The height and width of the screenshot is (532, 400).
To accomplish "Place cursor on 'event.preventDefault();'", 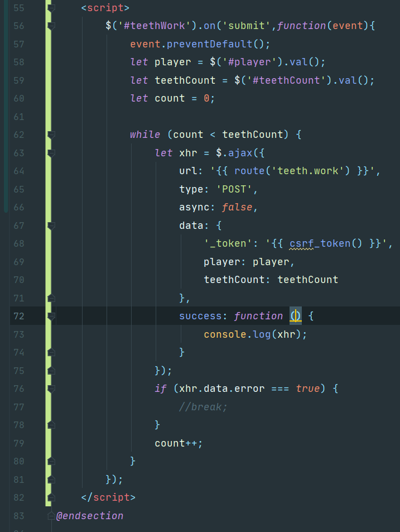I will (200, 44).
